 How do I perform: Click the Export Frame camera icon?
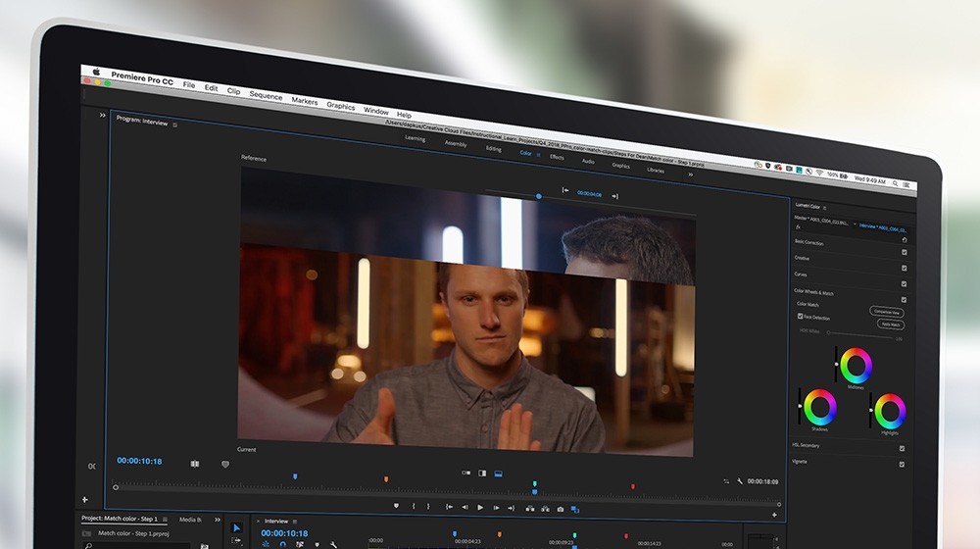560,509
